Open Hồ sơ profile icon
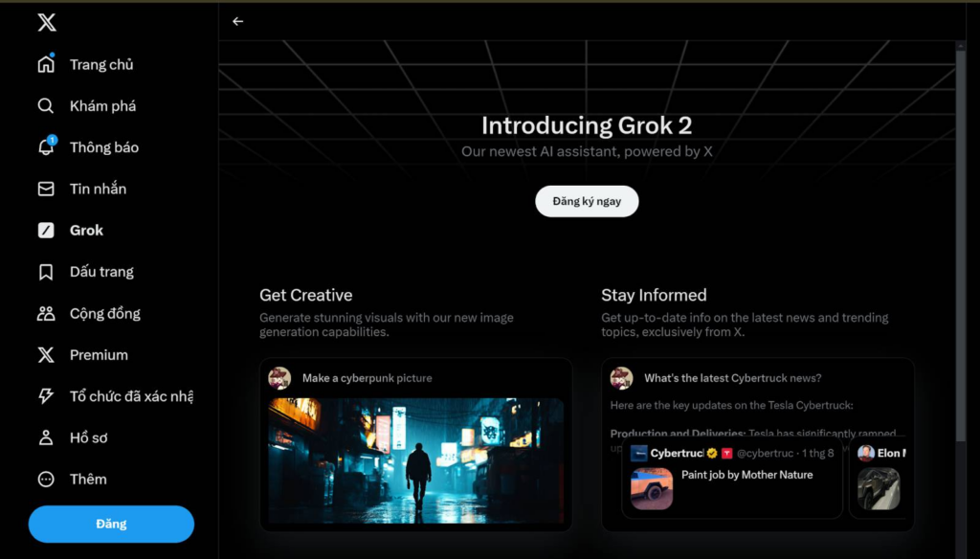Screen dimensions: 980x559 pos(46,437)
